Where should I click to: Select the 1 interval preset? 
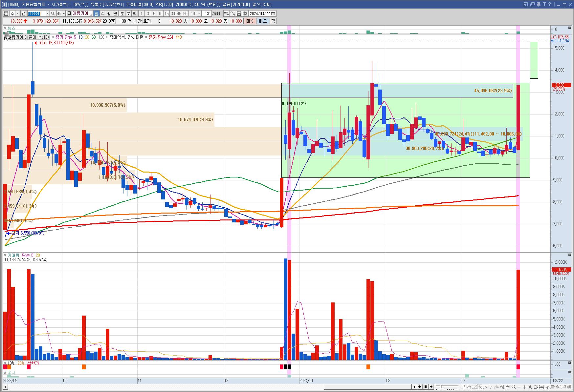tap(142, 13)
